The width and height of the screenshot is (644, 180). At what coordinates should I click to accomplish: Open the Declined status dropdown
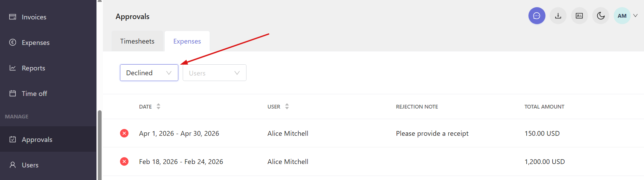click(x=149, y=73)
